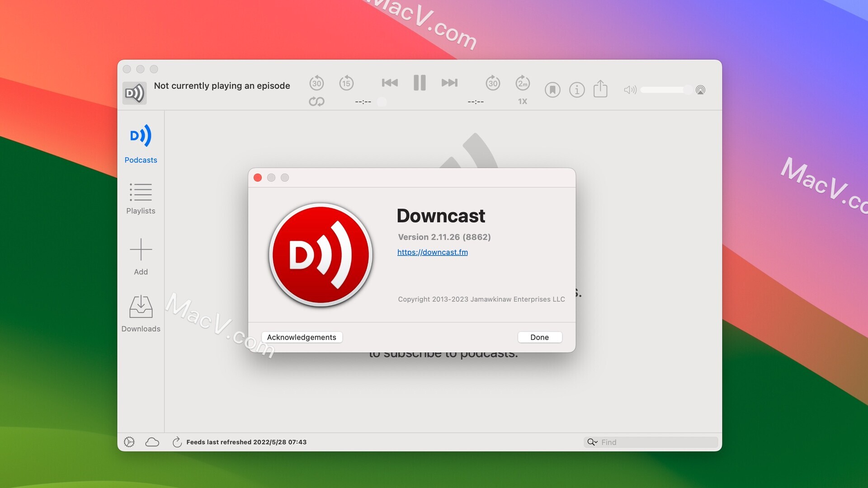
Task: Click the iCloud sync icon
Action: [x=152, y=442]
